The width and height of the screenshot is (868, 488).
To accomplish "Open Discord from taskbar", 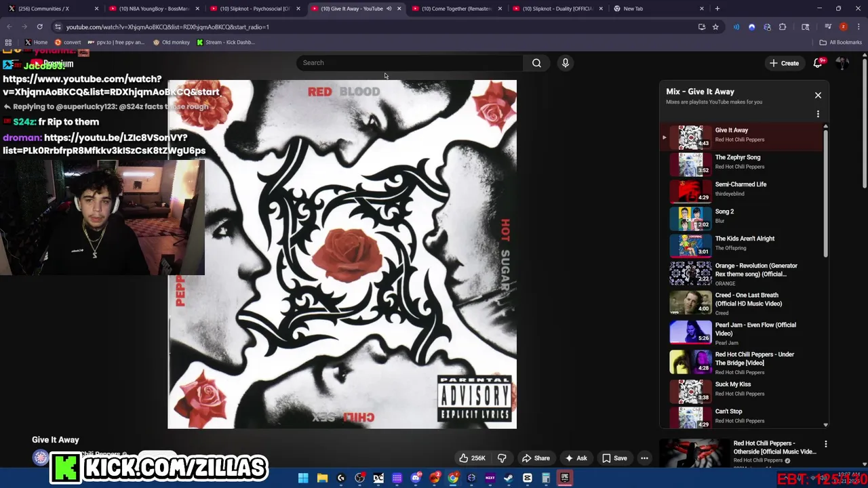I will click(x=416, y=478).
